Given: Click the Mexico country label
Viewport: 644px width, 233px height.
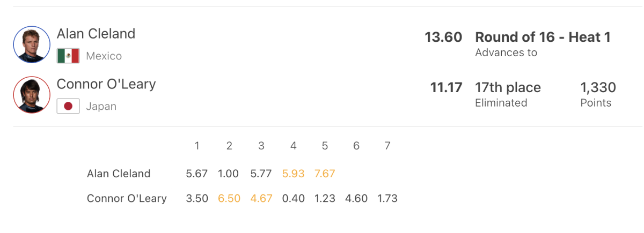Looking at the screenshot, I should pos(104,56).
